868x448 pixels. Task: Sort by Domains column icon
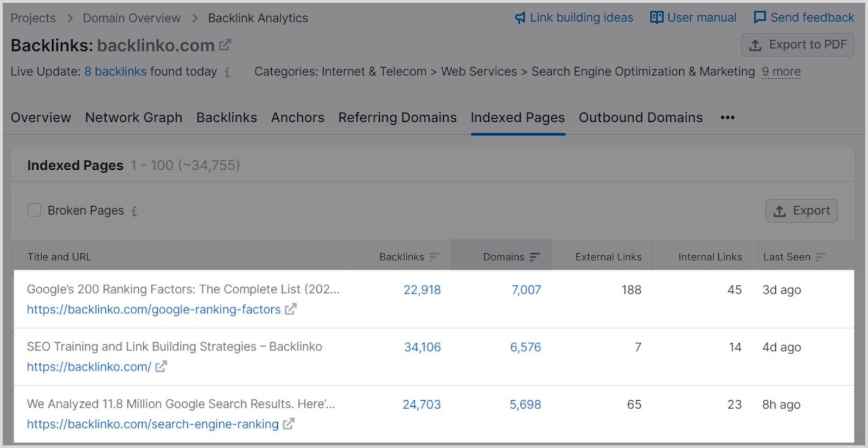pos(534,257)
